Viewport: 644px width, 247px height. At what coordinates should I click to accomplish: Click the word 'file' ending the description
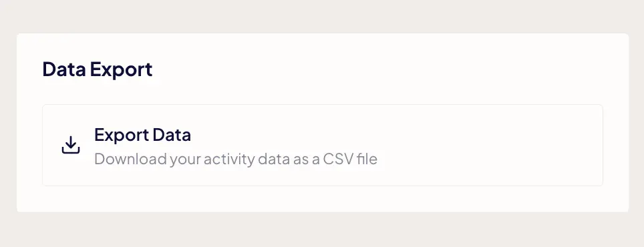[366, 158]
